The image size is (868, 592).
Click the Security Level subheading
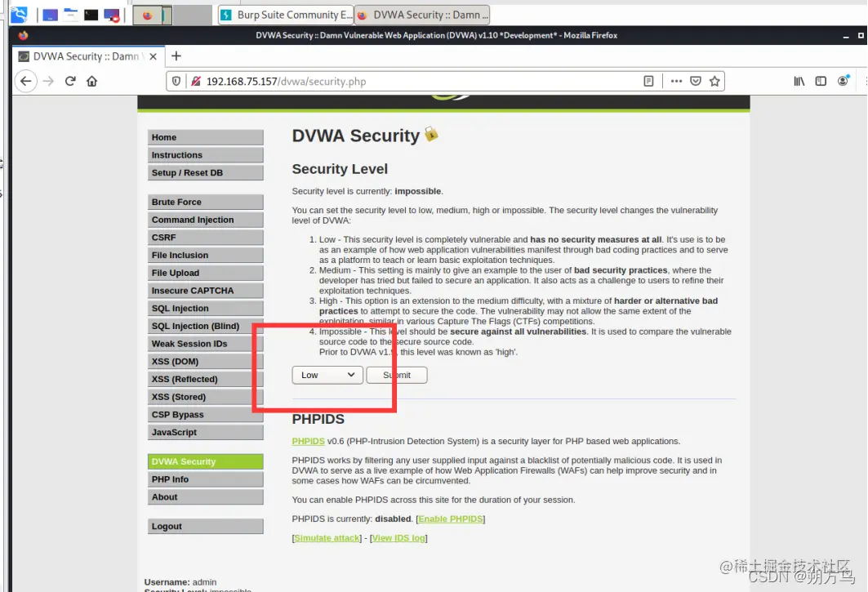click(340, 169)
